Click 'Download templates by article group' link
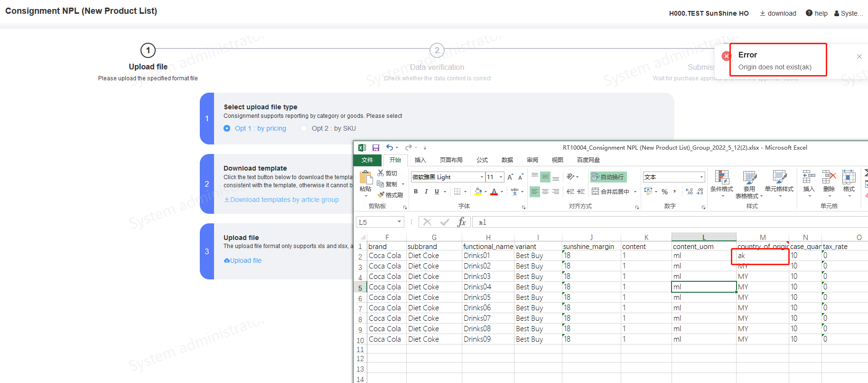The height and width of the screenshot is (383, 868). click(284, 200)
